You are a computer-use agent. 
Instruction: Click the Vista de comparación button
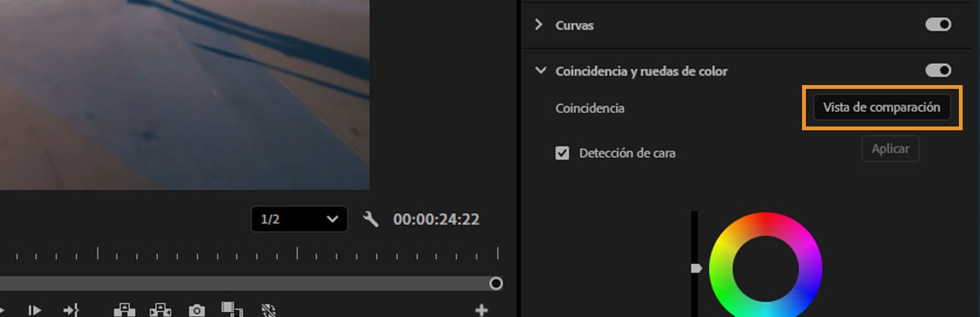pos(881,108)
